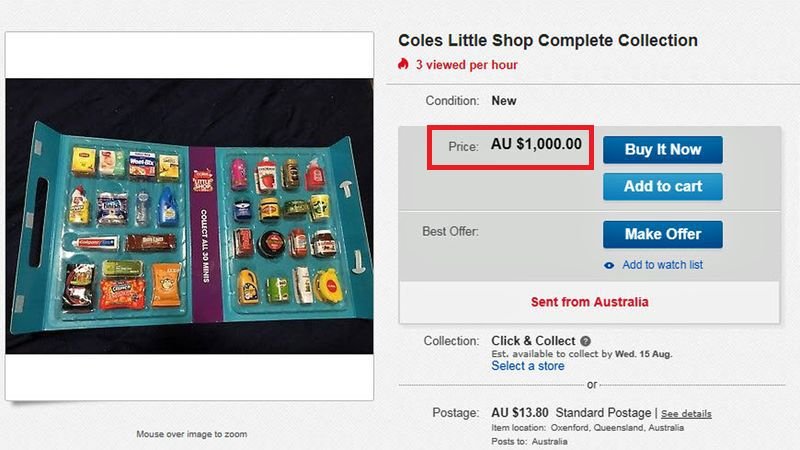Click the listing title Coles Little Shop Complete Collection

click(548, 41)
